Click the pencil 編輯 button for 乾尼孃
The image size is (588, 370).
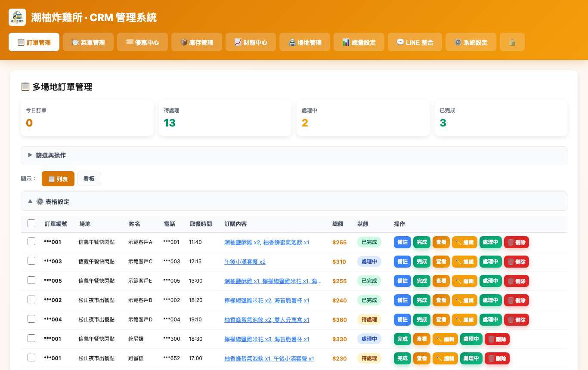click(x=445, y=339)
